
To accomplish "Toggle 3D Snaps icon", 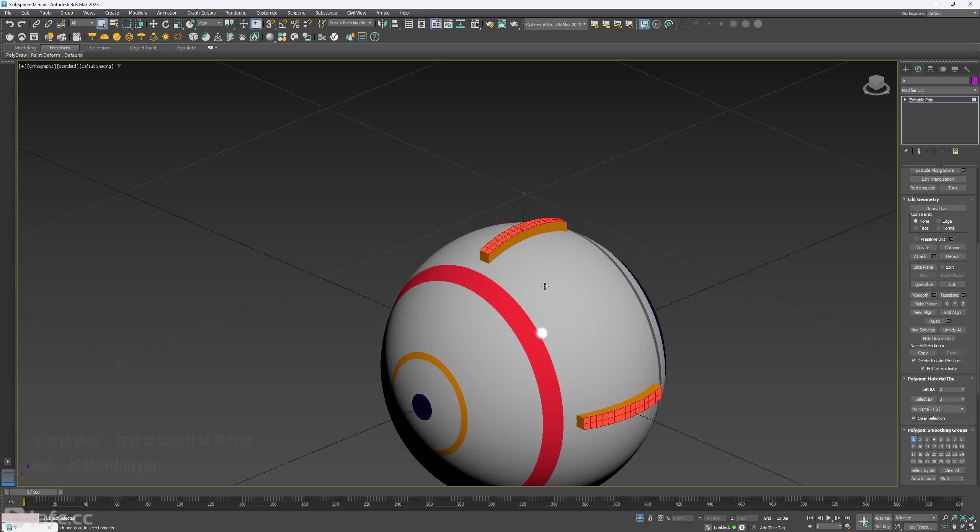I will (270, 24).
